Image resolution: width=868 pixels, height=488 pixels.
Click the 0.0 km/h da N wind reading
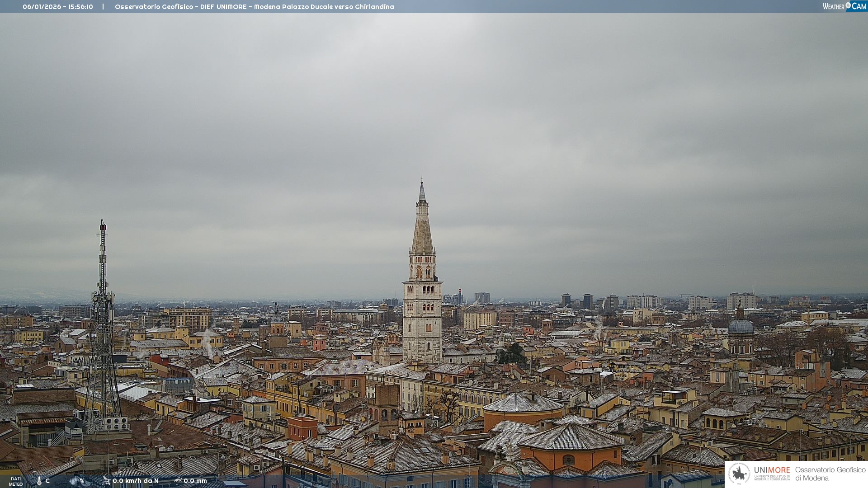[136, 481]
